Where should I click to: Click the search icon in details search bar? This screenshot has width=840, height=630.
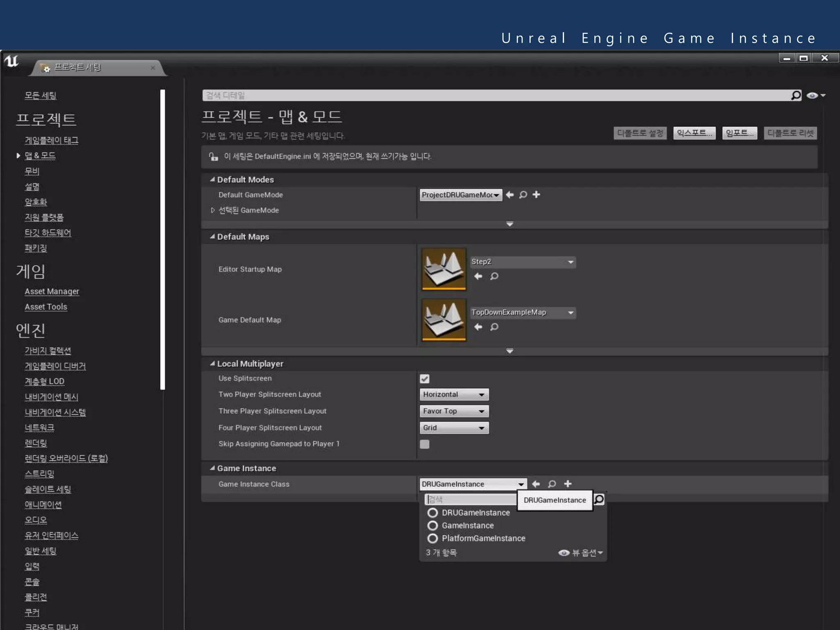coord(796,96)
